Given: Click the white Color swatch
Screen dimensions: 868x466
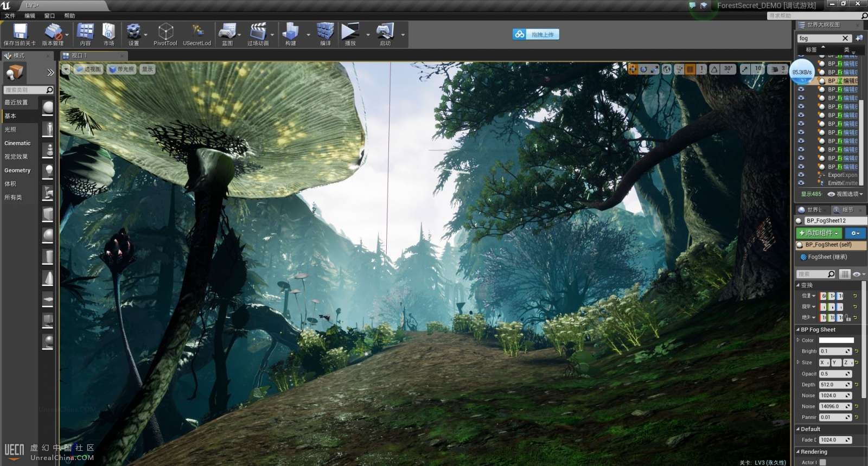Looking at the screenshot, I should pos(836,340).
